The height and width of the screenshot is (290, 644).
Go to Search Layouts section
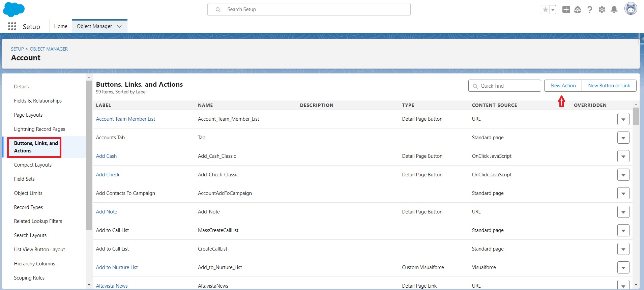point(30,235)
